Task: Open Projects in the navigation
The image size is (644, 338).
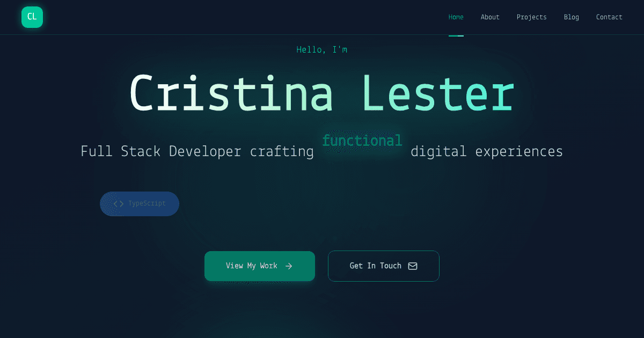Action: pyautogui.click(x=532, y=17)
